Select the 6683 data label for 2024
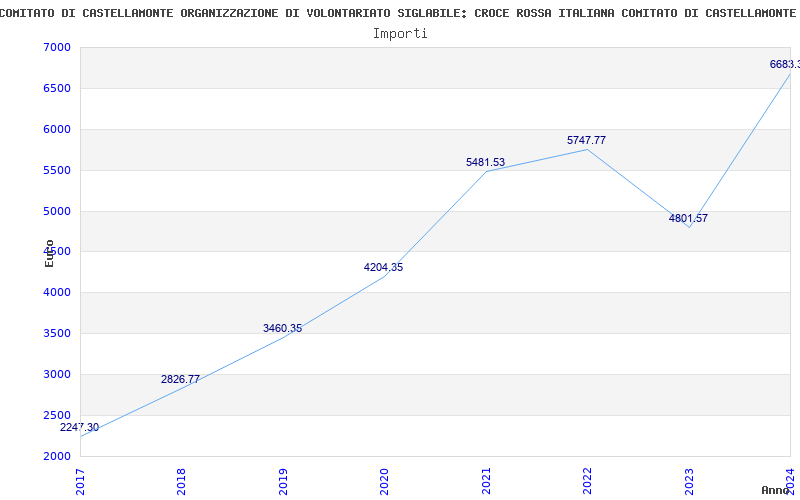 (785, 64)
